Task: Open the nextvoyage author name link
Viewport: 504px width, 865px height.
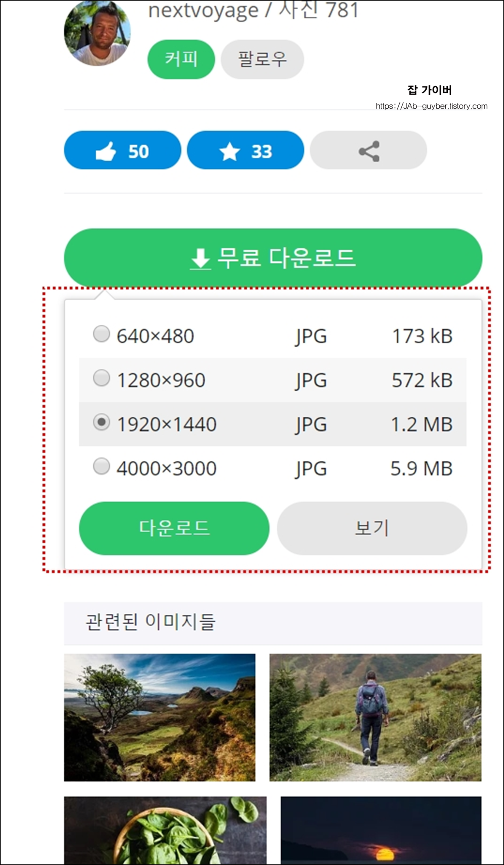Action: click(203, 10)
